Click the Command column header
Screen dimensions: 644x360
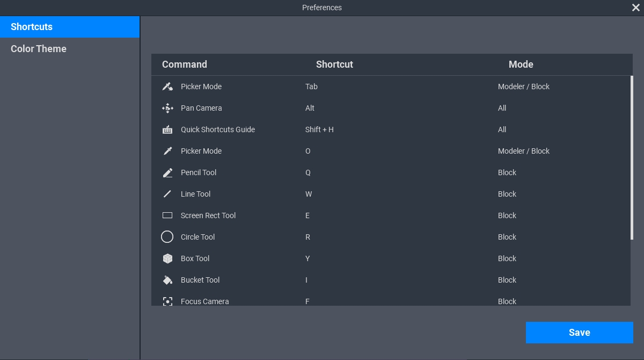point(185,64)
